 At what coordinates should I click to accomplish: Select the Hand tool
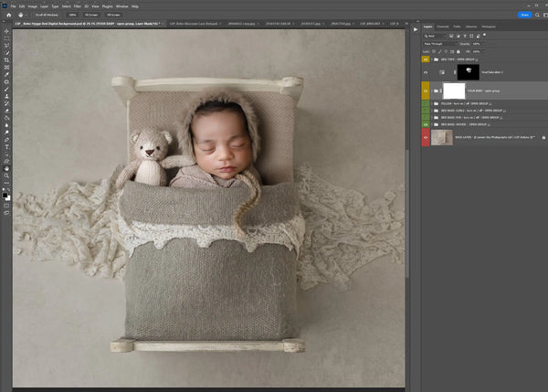6,168
